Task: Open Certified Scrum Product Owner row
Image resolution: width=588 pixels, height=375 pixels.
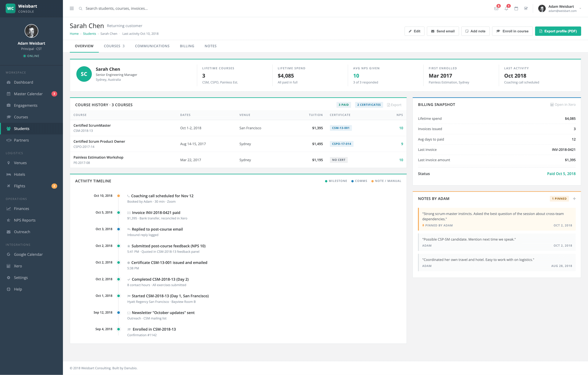Action: 238,144
